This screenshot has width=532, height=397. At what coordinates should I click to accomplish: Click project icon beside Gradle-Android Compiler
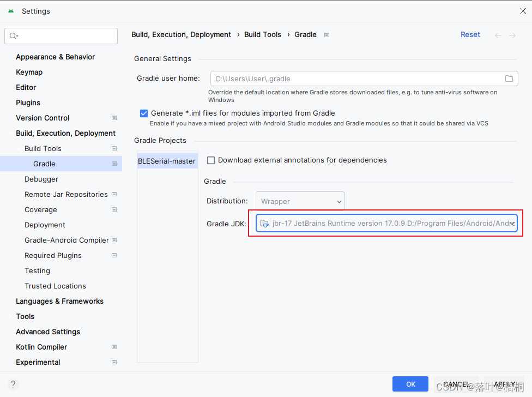point(114,240)
